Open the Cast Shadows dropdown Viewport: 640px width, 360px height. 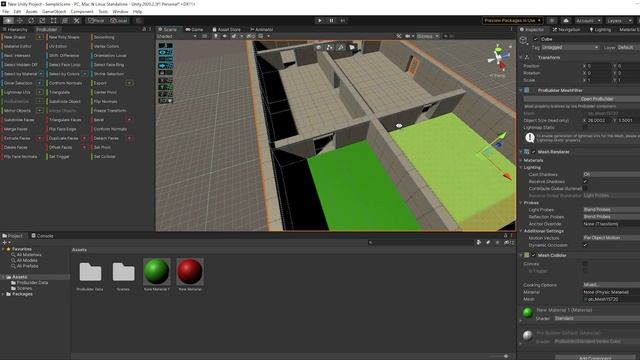click(611, 174)
